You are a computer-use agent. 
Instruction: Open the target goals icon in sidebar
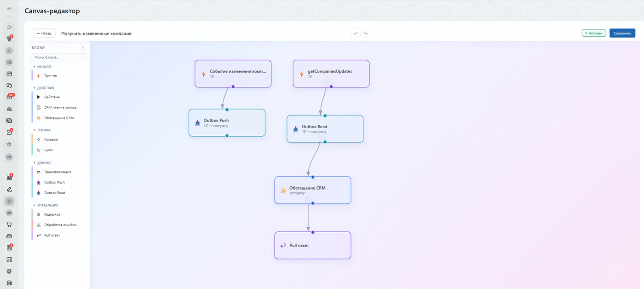pos(9,271)
